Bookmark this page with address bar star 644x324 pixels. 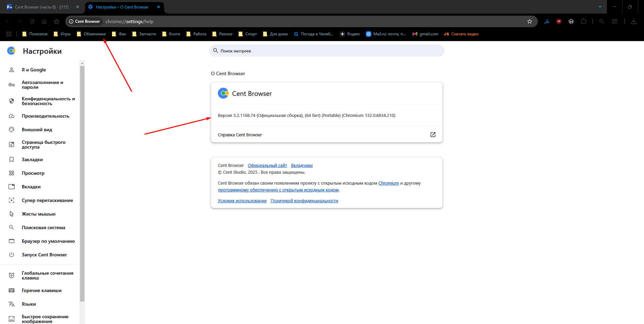click(530, 21)
